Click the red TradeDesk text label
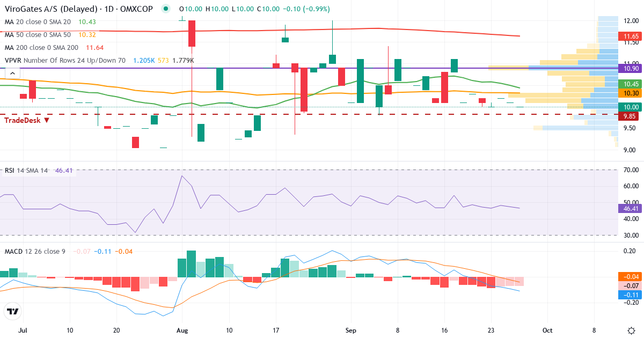 [x=23, y=120]
